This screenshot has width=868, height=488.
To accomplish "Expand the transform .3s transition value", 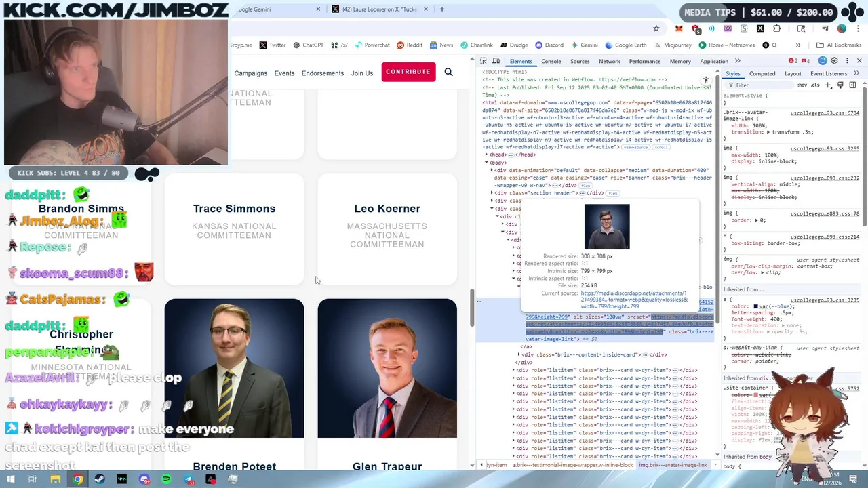I will coord(769,132).
